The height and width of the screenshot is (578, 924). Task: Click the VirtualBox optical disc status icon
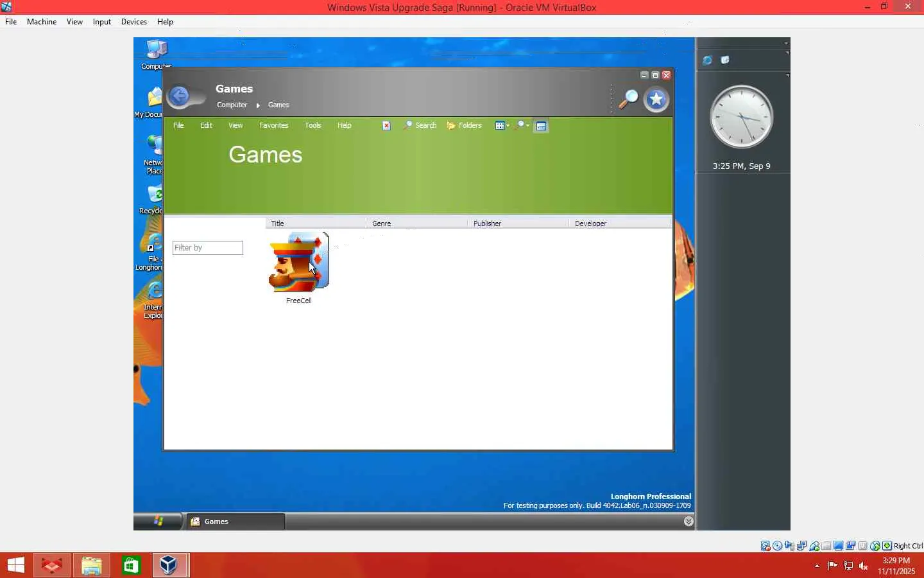778,546
